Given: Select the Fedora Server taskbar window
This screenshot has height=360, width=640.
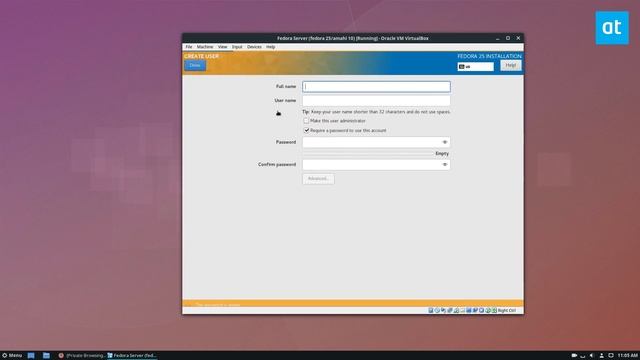Looking at the screenshot, I should click(132, 356).
